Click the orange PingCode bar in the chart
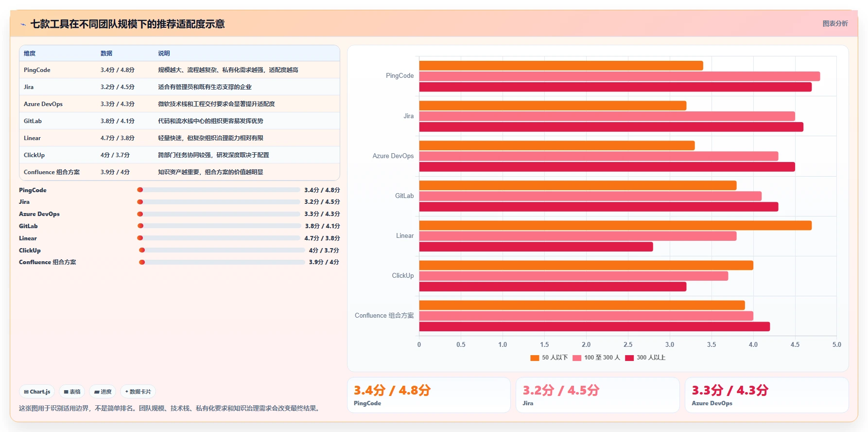This screenshot has height=432, width=868. pyautogui.click(x=561, y=65)
